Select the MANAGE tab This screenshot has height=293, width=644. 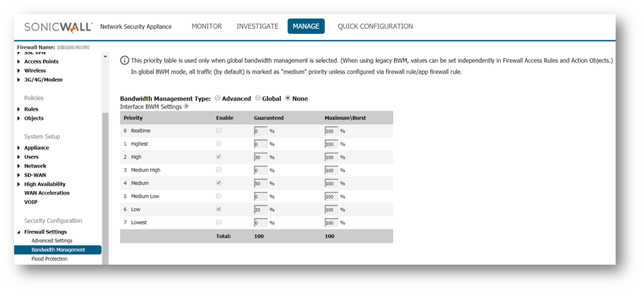[306, 26]
